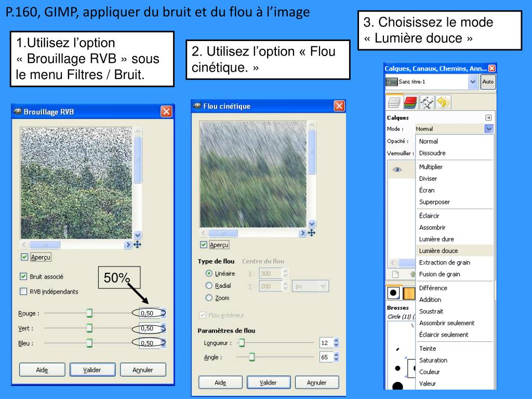Screen dimensions: 532x399
Task: Click the Flou cinétique preview image
Action: [x=253, y=174]
